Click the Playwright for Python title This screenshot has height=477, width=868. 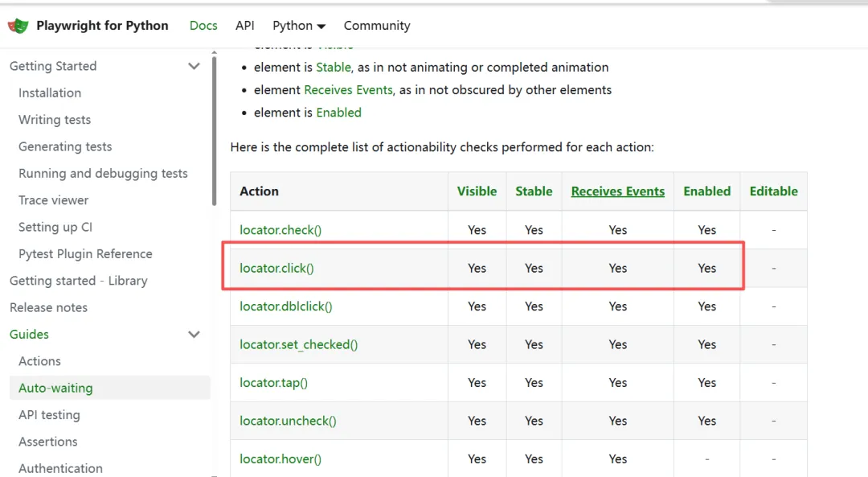102,26
